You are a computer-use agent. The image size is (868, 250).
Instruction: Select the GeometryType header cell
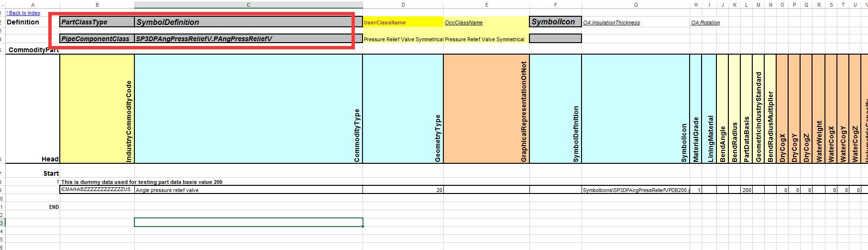[x=403, y=109]
